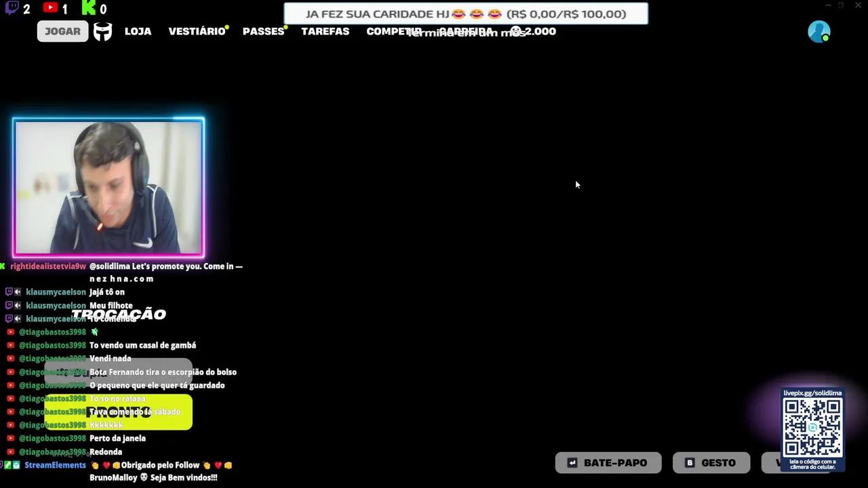Go to the PASSES tab
Screen dimensions: 868x488
click(263, 31)
